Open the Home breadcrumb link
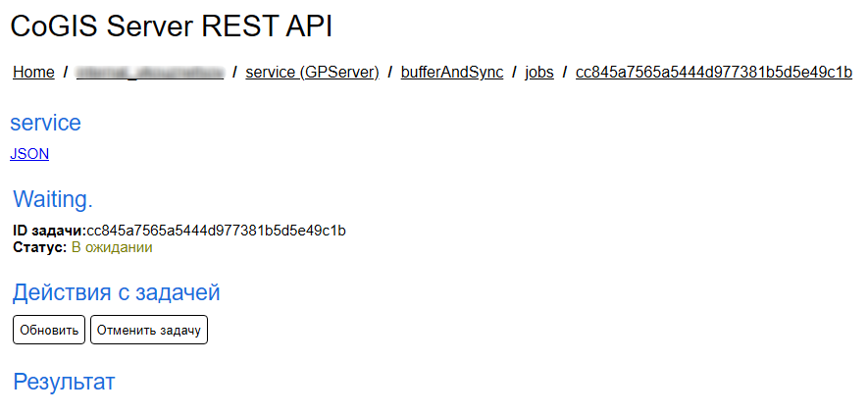The height and width of the screenshot is (415, 868). tap(33, 72)
